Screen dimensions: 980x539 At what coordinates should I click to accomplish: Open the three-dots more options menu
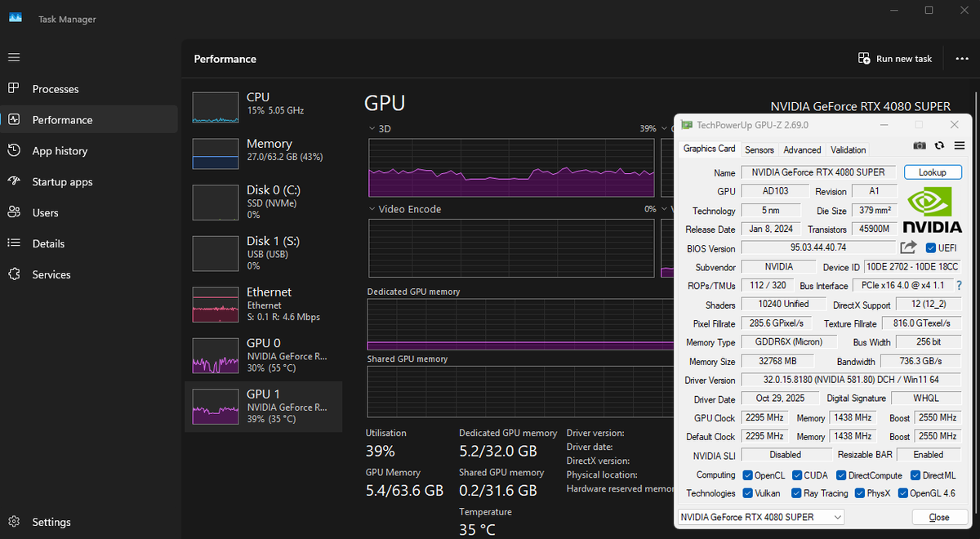961,59
